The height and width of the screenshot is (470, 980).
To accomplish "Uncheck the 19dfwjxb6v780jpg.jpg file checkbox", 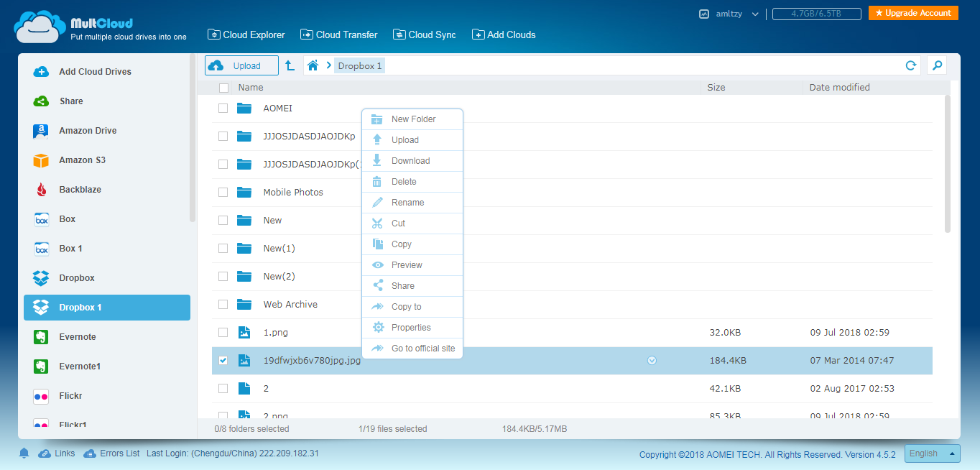I will tap(223, 361).
